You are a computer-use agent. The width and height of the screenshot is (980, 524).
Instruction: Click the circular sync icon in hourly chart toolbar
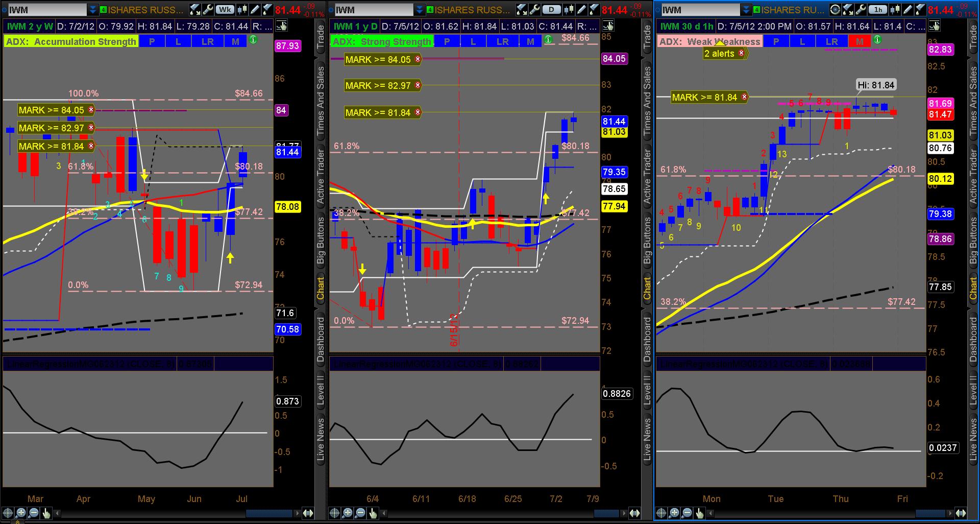tap(835, 10)
